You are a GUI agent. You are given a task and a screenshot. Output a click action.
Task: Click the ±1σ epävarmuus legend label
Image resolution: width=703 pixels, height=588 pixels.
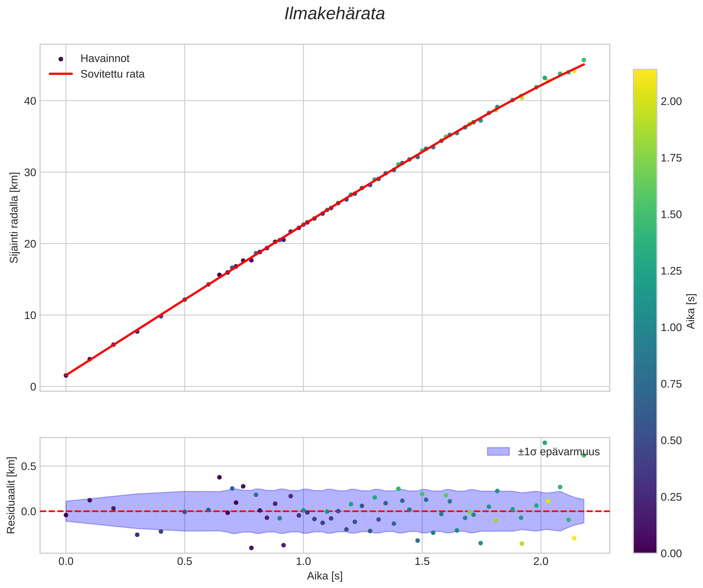(558, 452)
